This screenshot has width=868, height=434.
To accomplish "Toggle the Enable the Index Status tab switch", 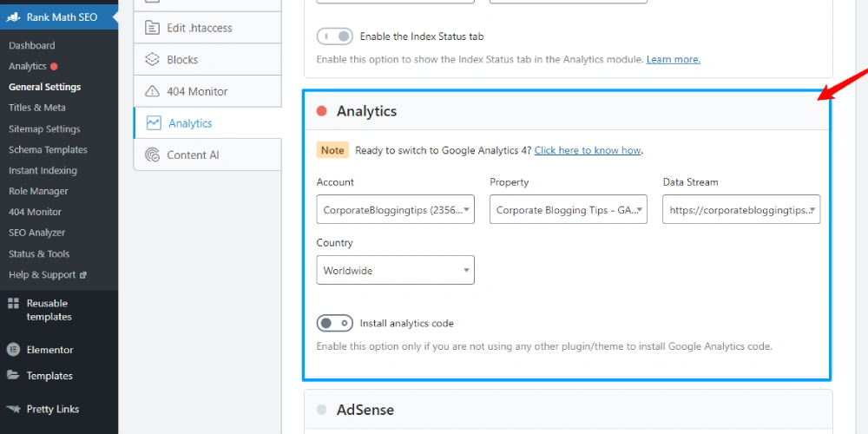I will point(335,36).
